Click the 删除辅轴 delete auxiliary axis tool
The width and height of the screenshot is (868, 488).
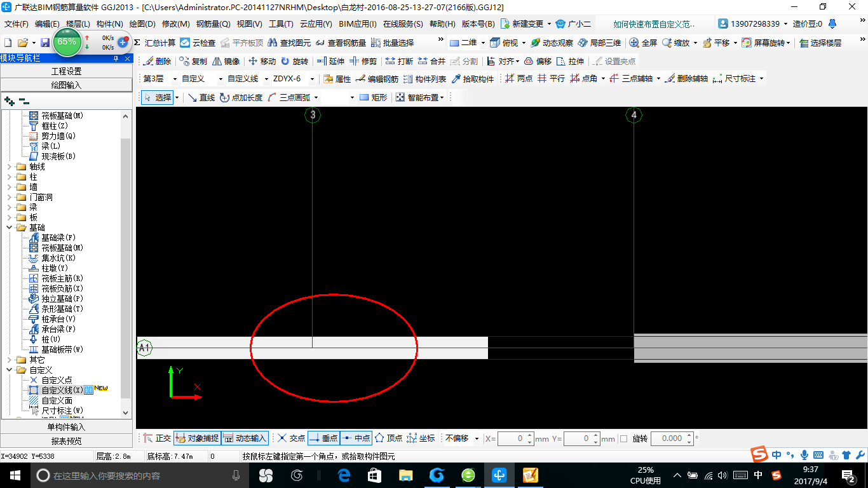coord(686,79)
